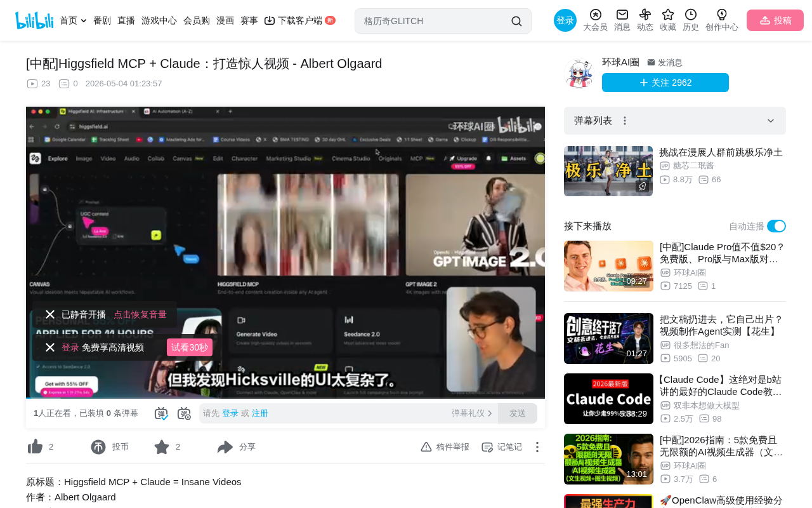The height and width of the screenshot is (508, 812).
Task: Open 番剧 in top navigation
Action: pyautogui.click(x=102, y=20)
